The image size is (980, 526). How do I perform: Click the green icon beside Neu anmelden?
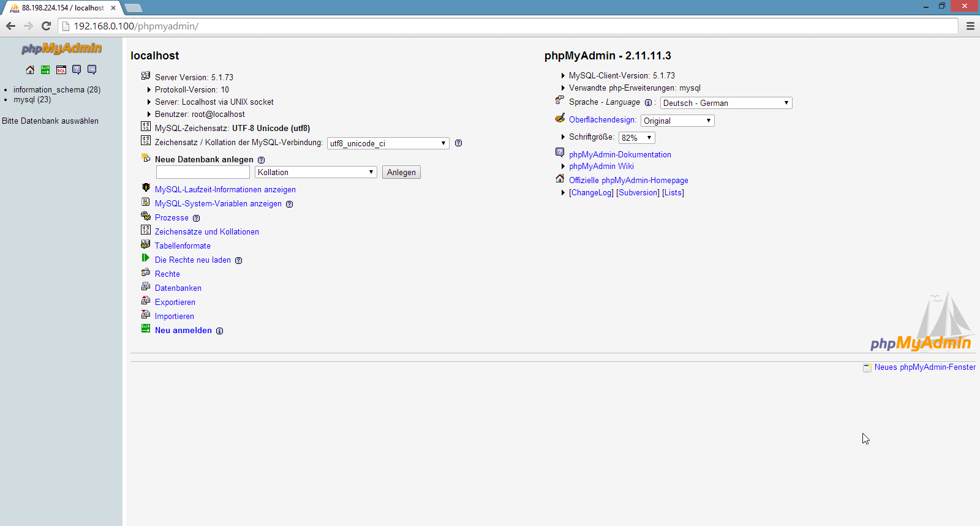146,329
